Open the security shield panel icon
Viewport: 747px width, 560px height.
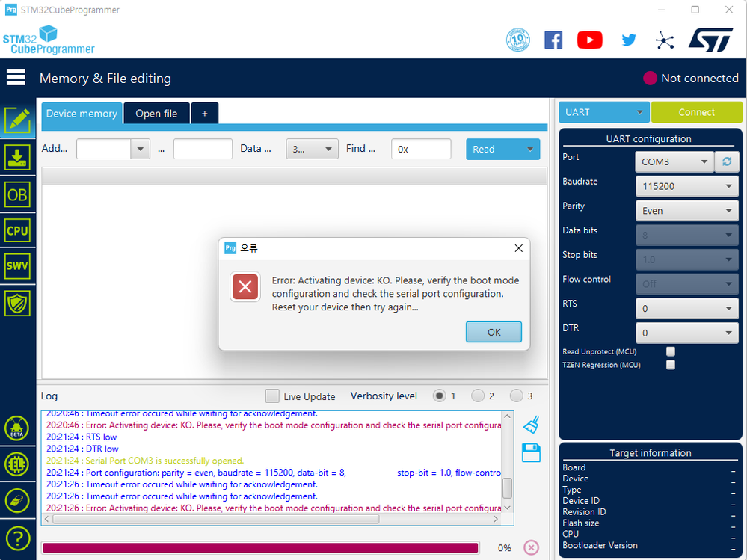(x=18, y=304)
